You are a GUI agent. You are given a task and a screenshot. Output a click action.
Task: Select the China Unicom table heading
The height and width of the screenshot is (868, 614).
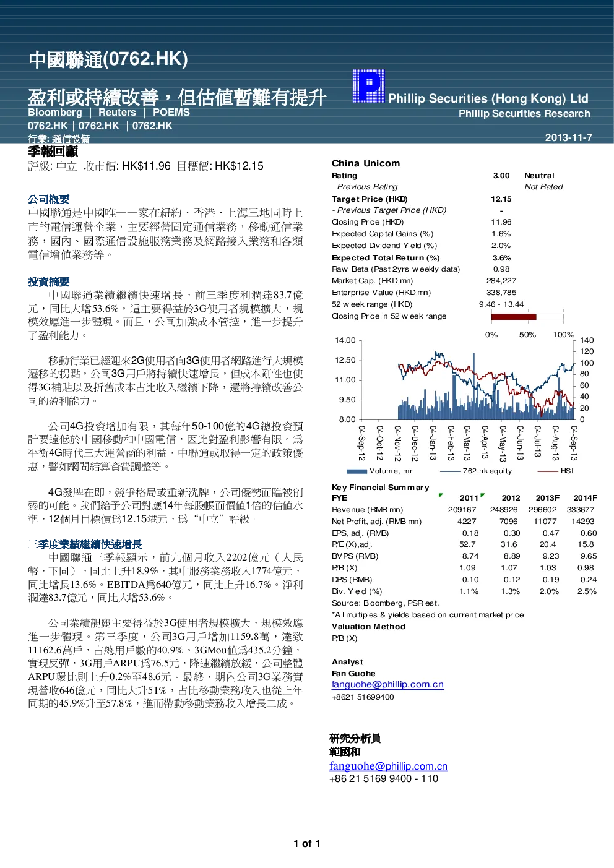pyautogui.click(x=366, y=163)
